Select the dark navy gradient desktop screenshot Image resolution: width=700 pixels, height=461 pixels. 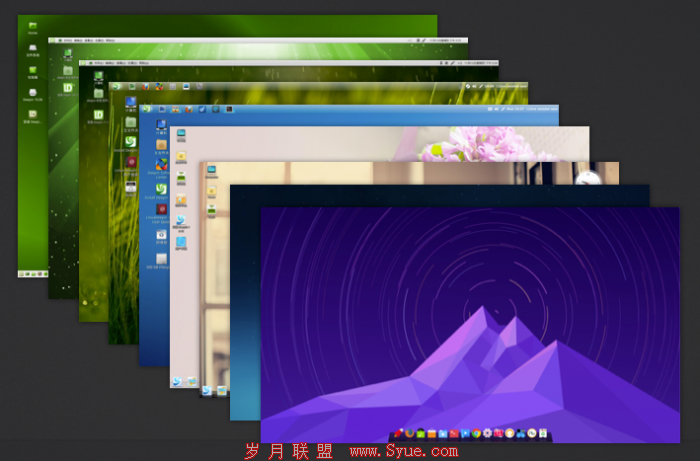click(440, 195)
